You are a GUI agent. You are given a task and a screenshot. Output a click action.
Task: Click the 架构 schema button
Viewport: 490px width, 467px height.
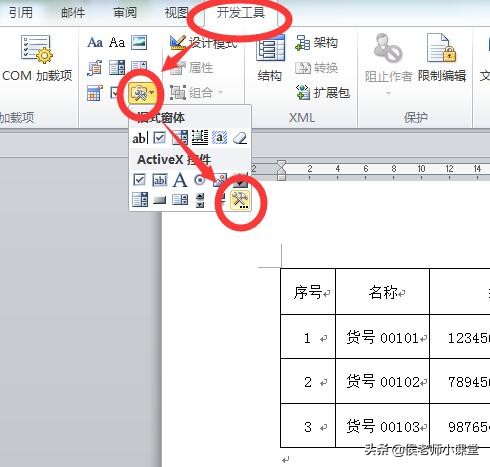[x=317, y=43]
